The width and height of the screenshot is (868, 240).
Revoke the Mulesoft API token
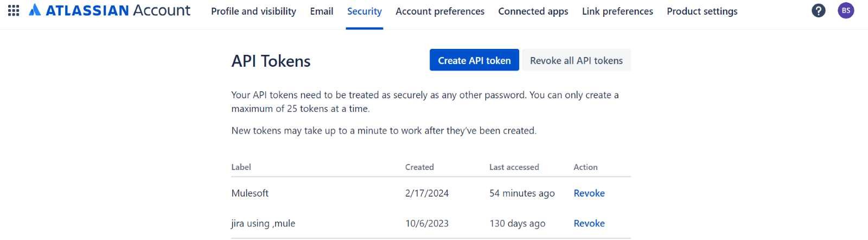pos(589,193)
